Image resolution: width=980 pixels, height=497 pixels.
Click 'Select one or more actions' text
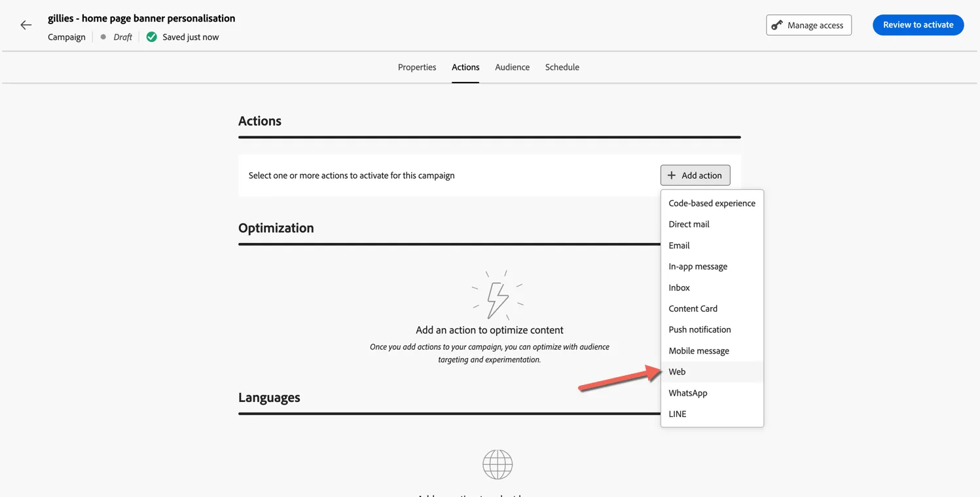click(x=352, y=175)
